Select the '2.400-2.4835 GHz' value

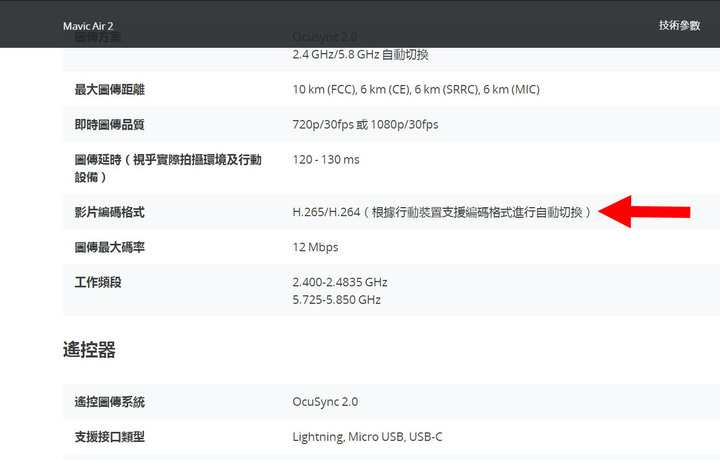coord(340,282)
